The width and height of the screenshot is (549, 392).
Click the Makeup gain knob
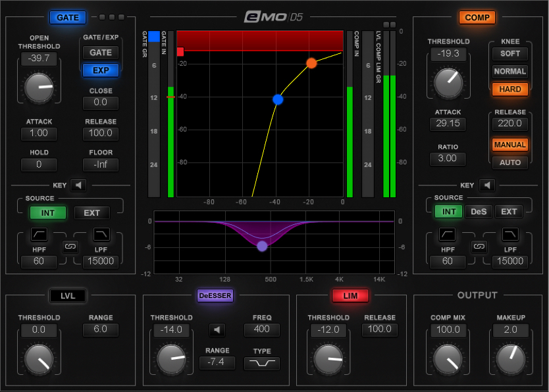click(x=510, y=360)
